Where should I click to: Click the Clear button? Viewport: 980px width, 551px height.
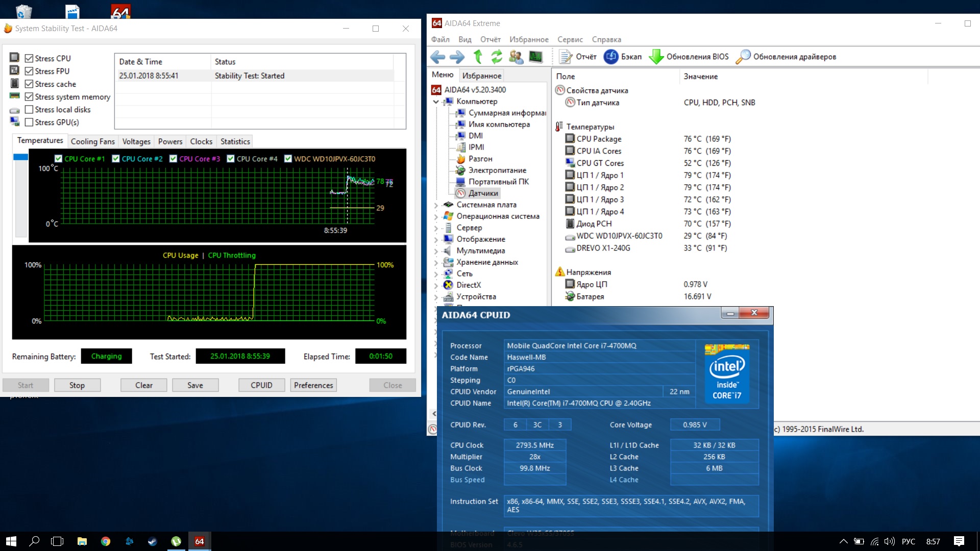point(143,385)
